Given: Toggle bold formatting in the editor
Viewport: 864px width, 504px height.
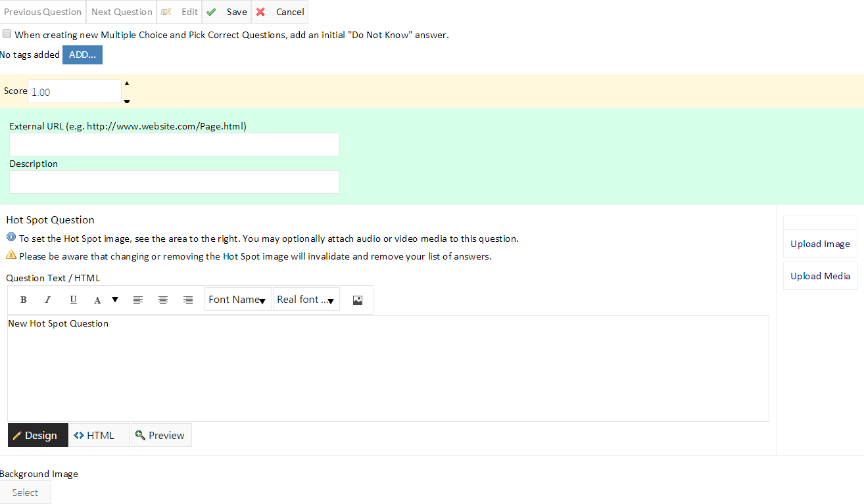Looking at the screenshot, I should (24, 300).
